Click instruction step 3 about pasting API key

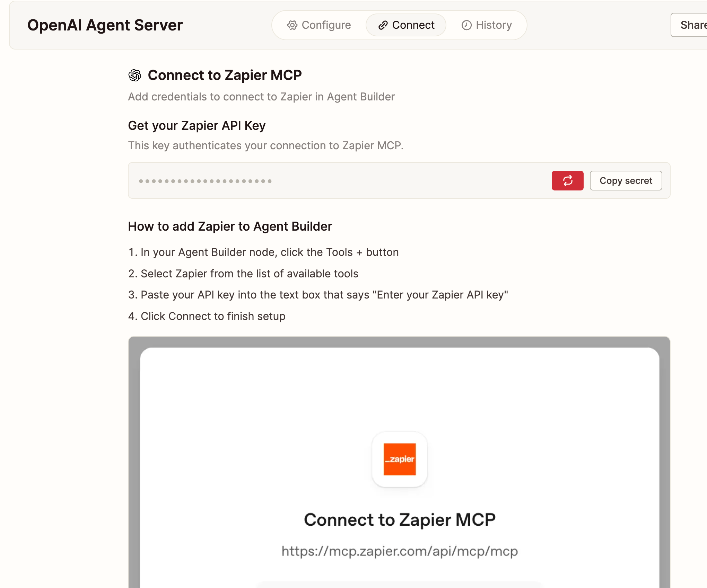coord(318,295)
